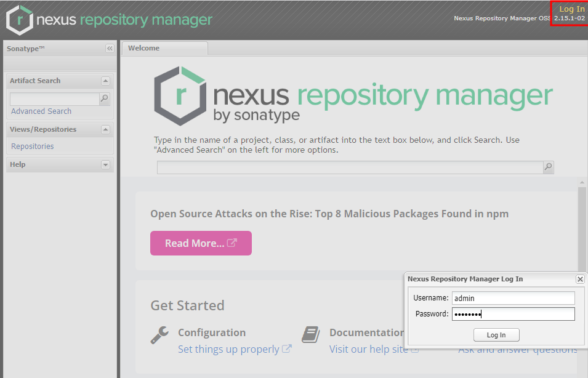Click the Log In link in header

click(x=571, y=9)
